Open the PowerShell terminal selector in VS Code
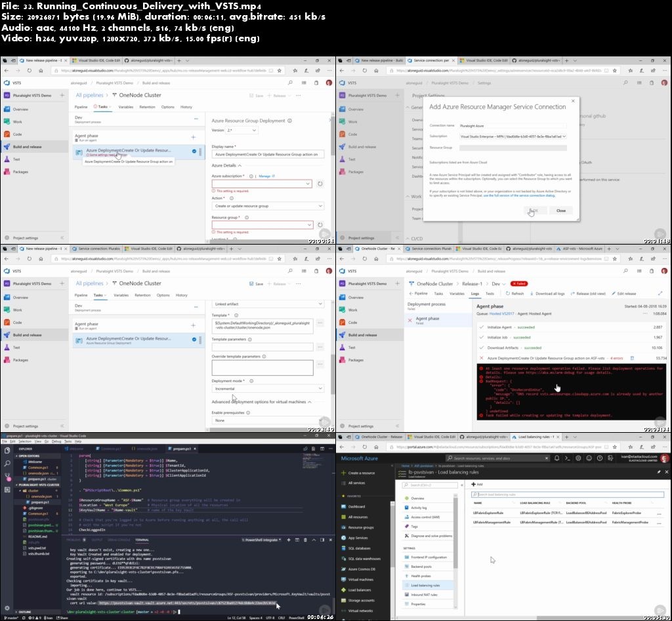Screen dimensions: 672x621 (261, 540)
